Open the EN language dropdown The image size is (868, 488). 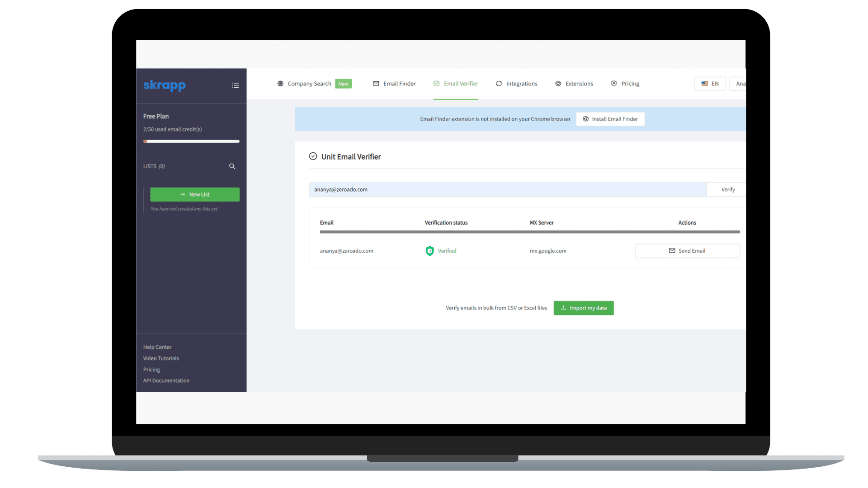(710, 84)
